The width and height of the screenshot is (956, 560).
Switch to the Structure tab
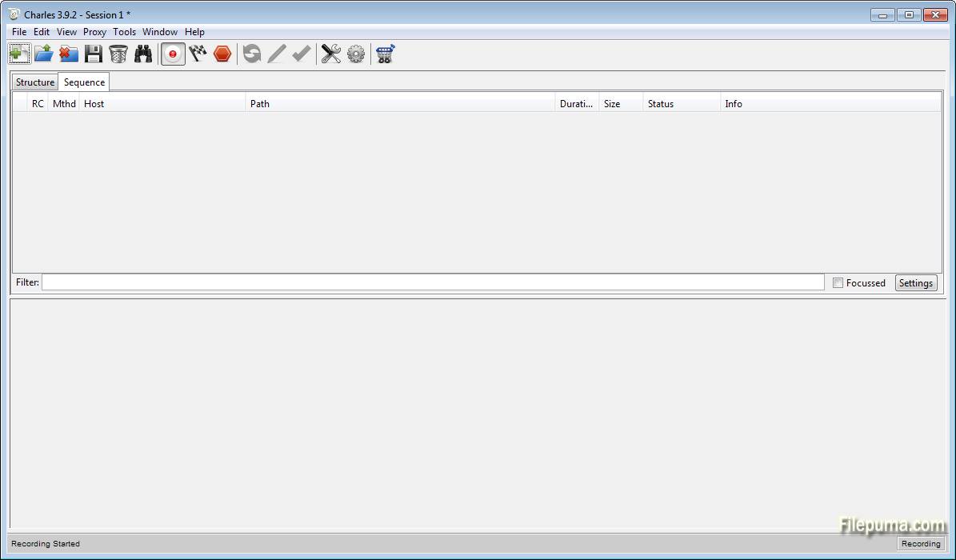tap(34, 82)
